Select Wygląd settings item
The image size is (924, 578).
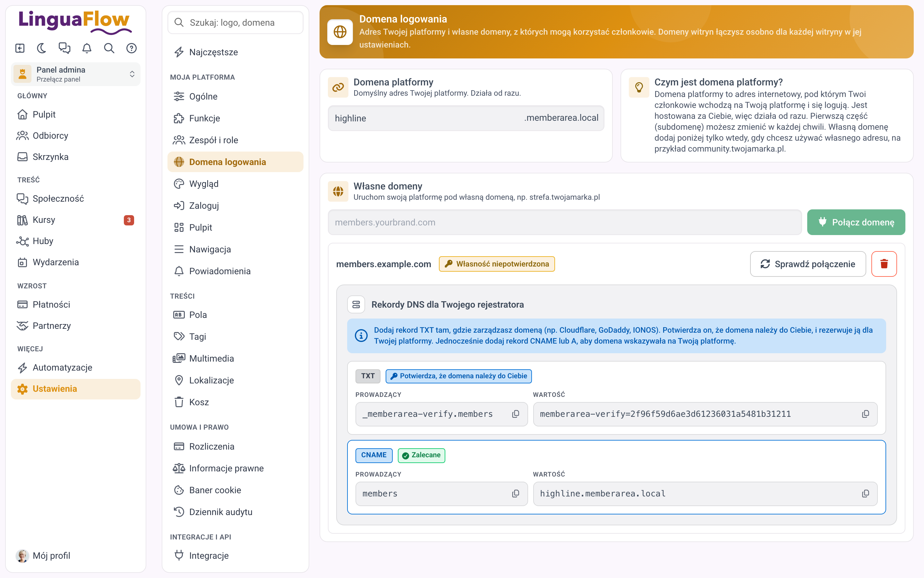click(235, 183)
